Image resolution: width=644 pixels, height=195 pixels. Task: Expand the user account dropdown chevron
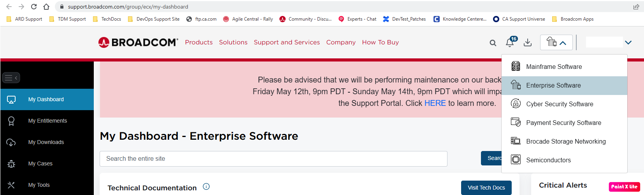coord(628,42)
